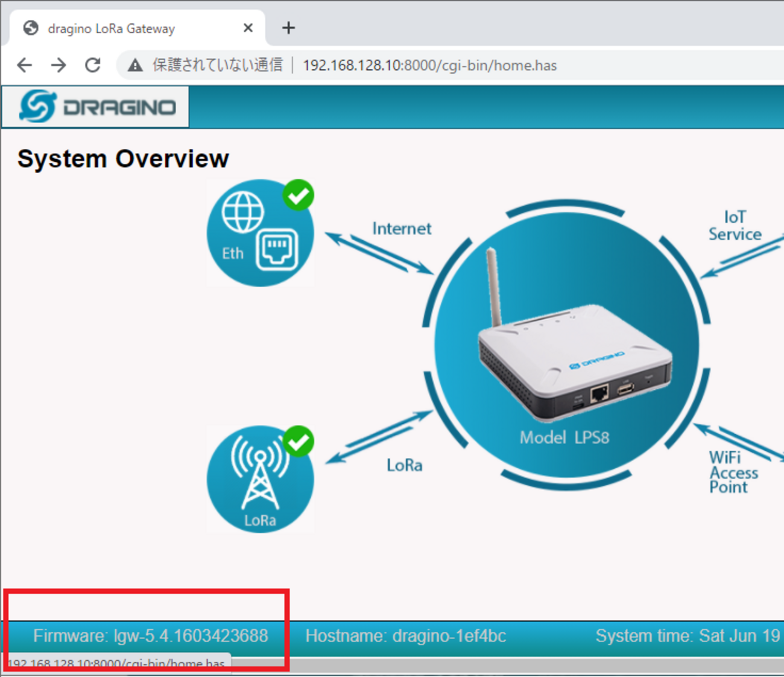Click the not-secure warning triangle icon
The width and height of the screenshot is (784, 677).
(x=135, y=65)
